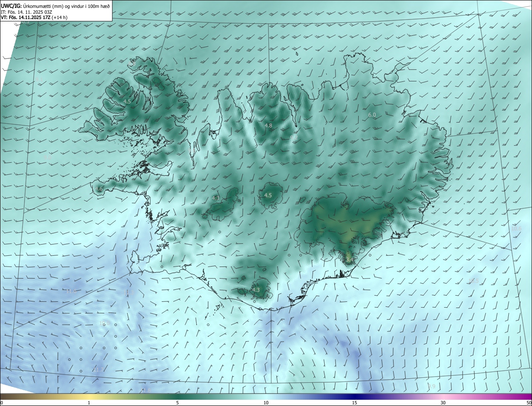Click the 4.8 value over north Iceland
The width and height of the screenshot is (532, 406).
point(268,125)
